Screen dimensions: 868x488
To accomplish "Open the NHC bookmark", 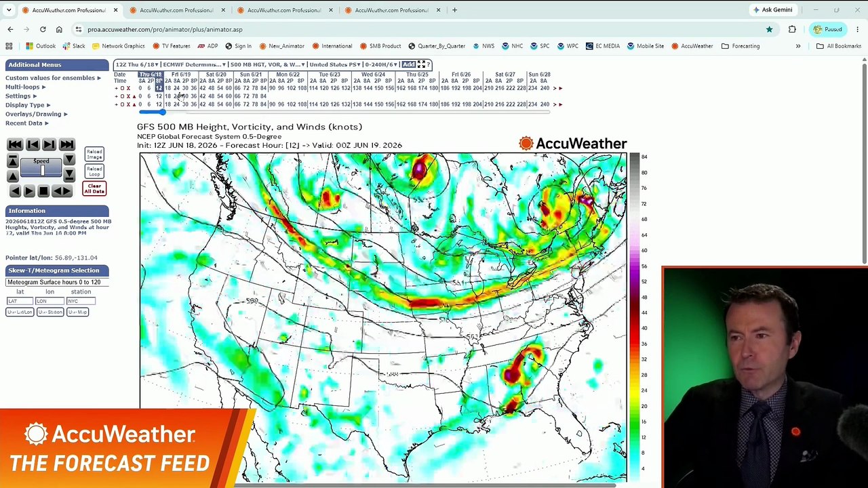I will coord(511,46).
